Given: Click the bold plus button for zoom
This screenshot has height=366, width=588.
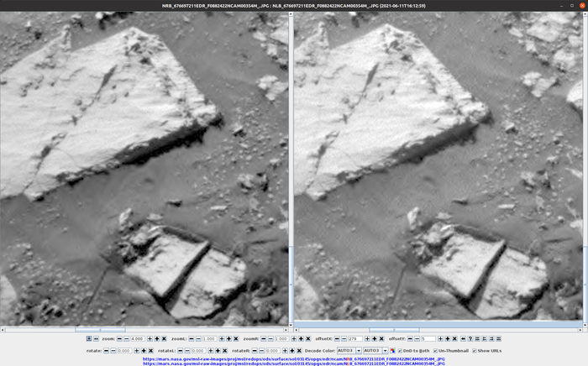Looking at the screenshot, I should pyautogui.click(x=157, y=338).
